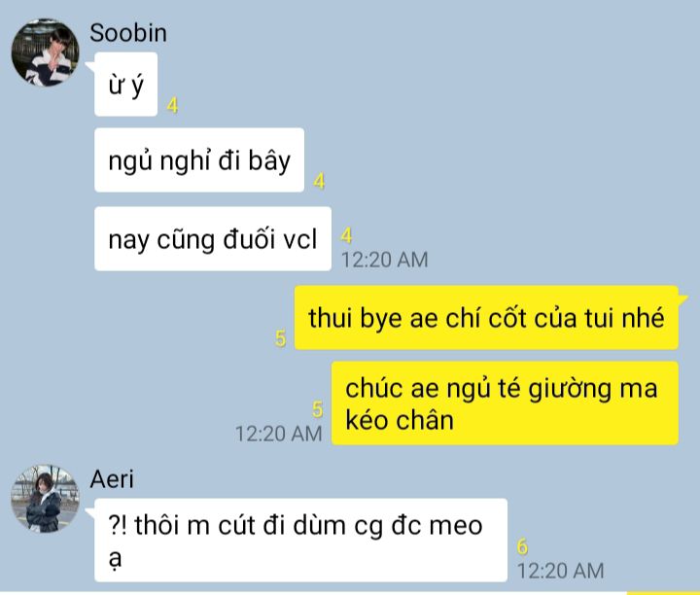
Task: Open Soobin's profile picture
Action: (45, 52)
